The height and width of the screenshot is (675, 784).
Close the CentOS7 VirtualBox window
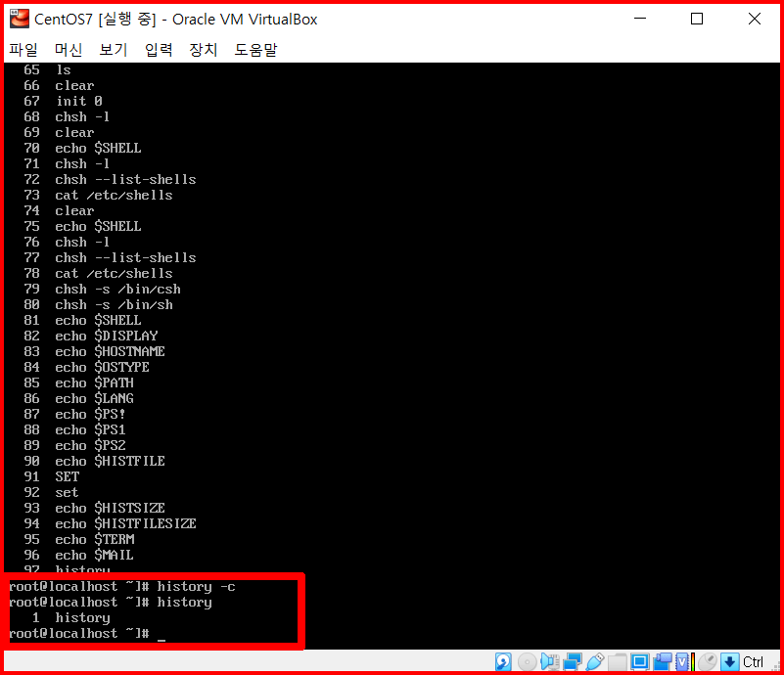pos(754,19)
